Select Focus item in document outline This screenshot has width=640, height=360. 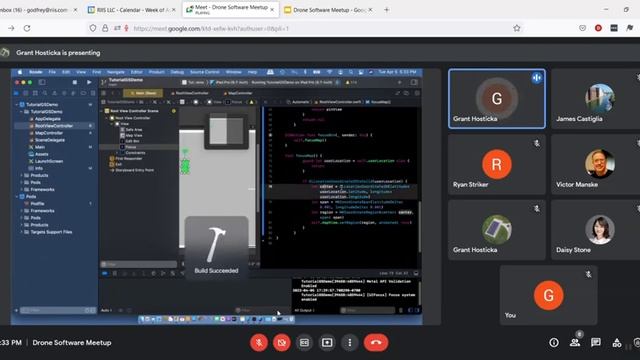131,147
